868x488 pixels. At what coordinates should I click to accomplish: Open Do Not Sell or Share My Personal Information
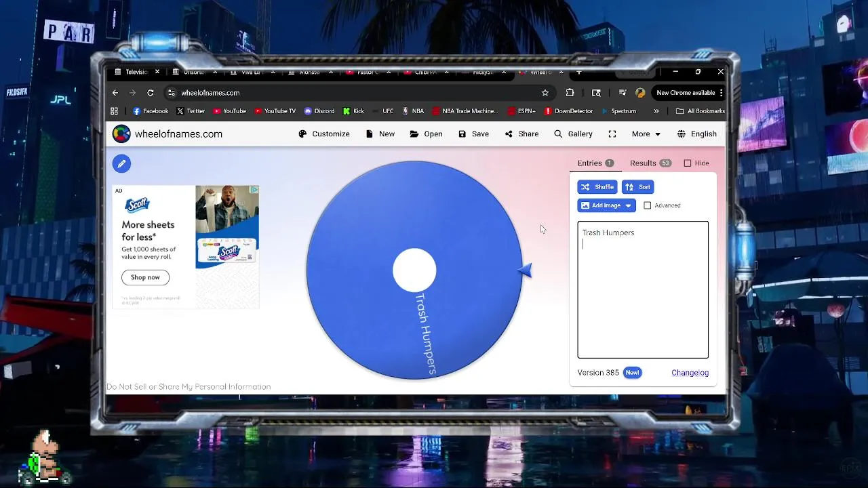click(189, 387)
